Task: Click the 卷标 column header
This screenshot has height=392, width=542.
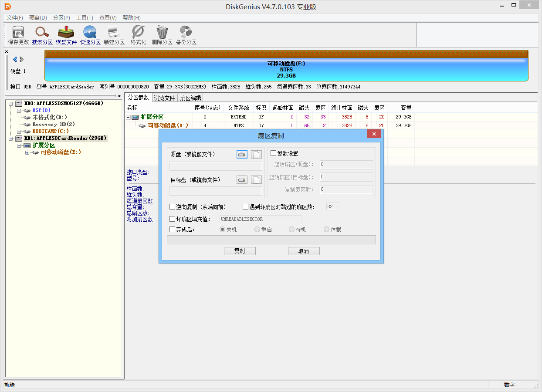Action: point(159,108)
